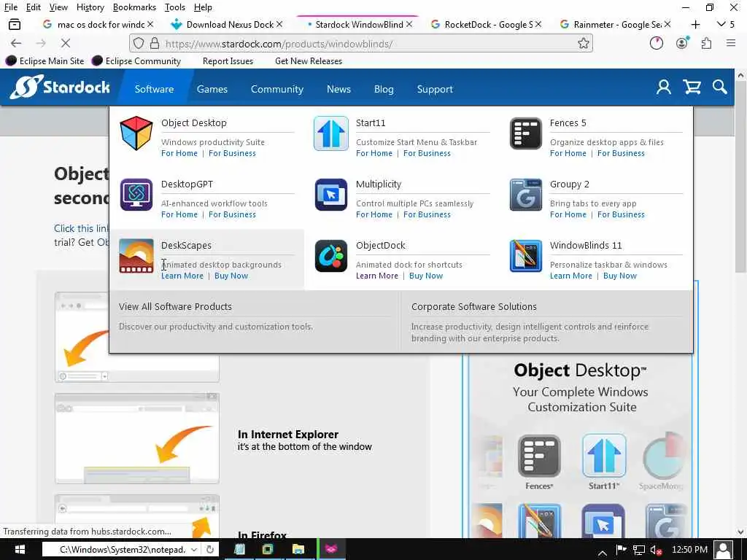
Task: Click the Groupy 2 product icon
Action: tap(525, 194)
